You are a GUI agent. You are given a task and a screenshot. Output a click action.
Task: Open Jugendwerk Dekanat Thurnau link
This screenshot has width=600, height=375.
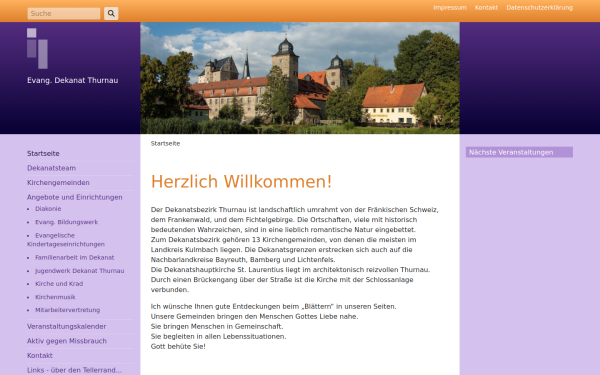pos(80,271)
